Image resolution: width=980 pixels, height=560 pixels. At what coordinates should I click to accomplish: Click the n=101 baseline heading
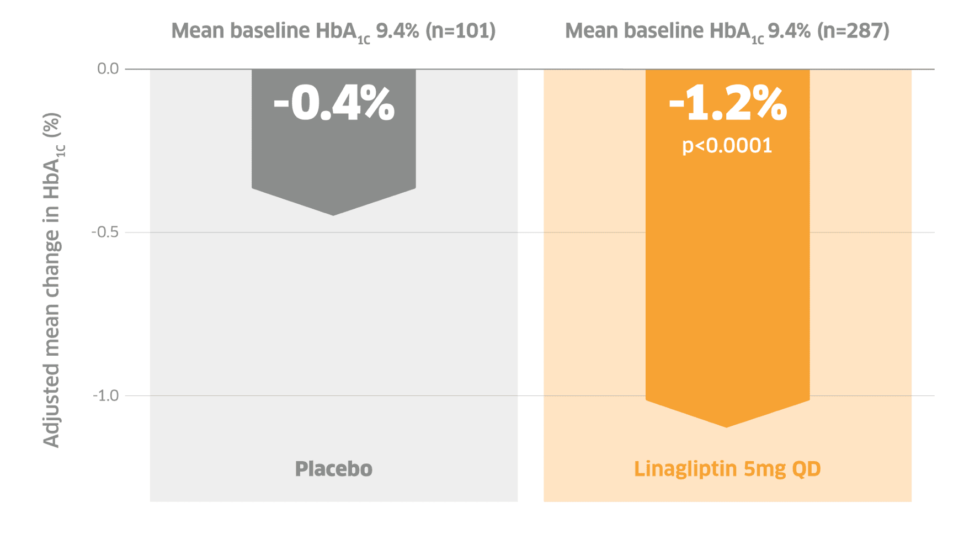point(333,31)
